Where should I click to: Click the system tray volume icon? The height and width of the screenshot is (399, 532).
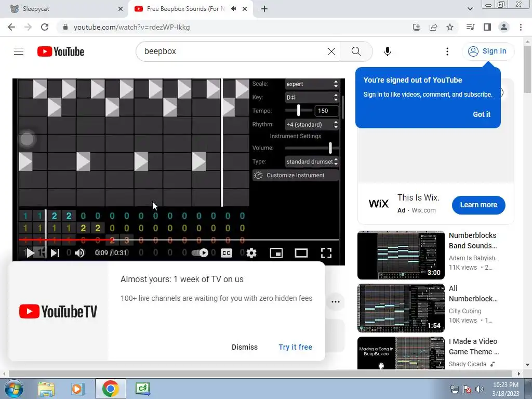tap(479, 389)
